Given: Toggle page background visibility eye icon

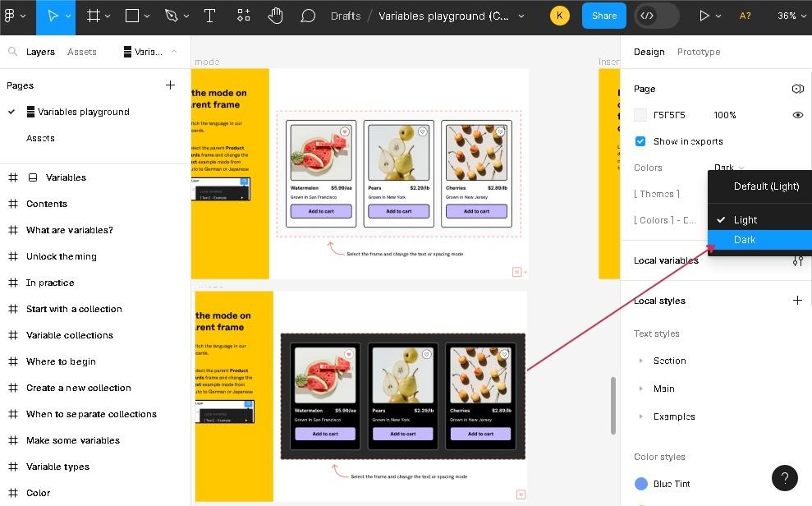Looking at the screenshot, I should (797, 115).
